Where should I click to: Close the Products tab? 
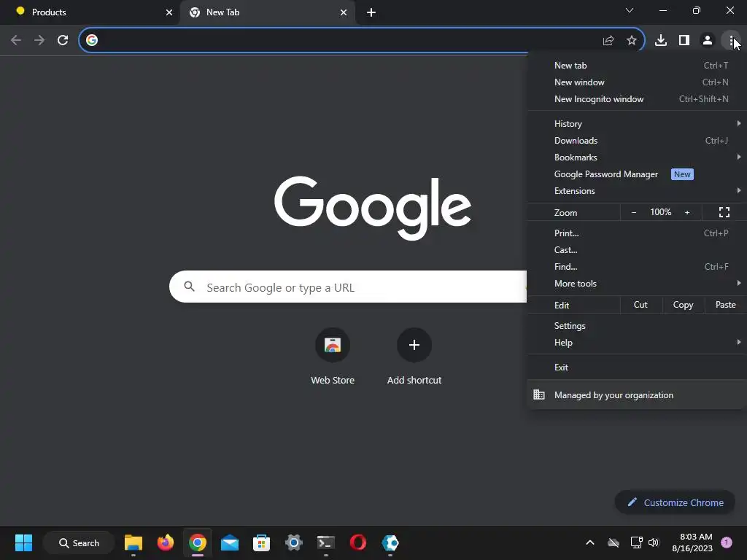(x=169, y=12)
